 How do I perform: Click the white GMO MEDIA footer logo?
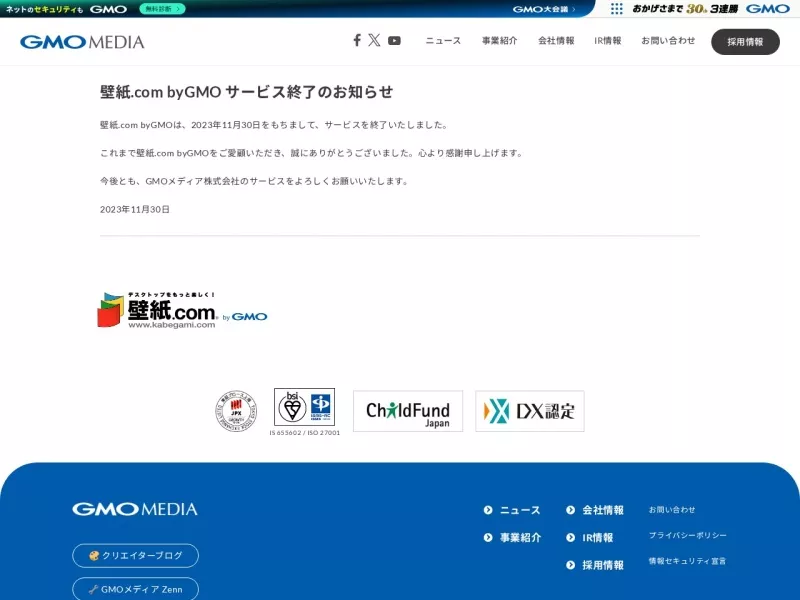click(135, 509)
